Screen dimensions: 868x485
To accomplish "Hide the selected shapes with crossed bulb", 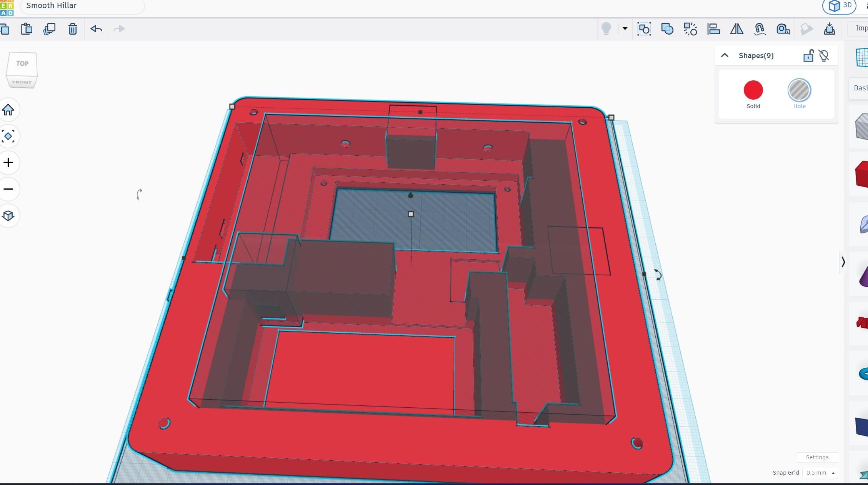I will point(824,56).
